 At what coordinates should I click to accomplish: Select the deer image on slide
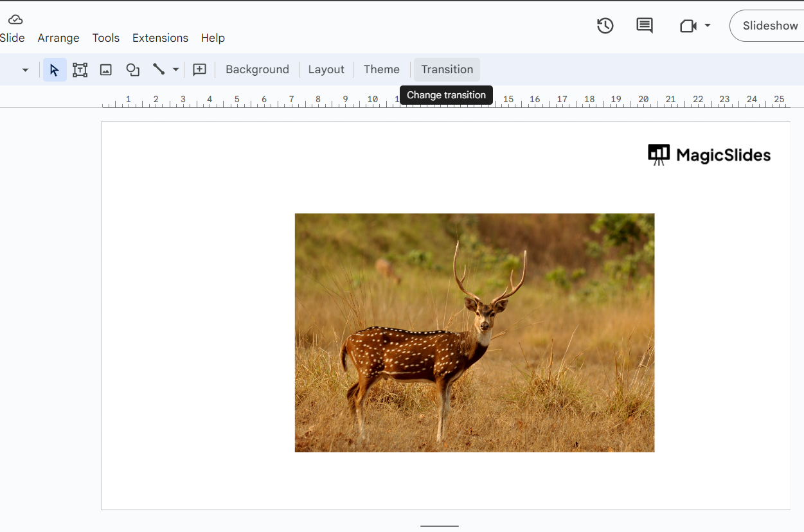pyautogui.click(x=474, y=333)
